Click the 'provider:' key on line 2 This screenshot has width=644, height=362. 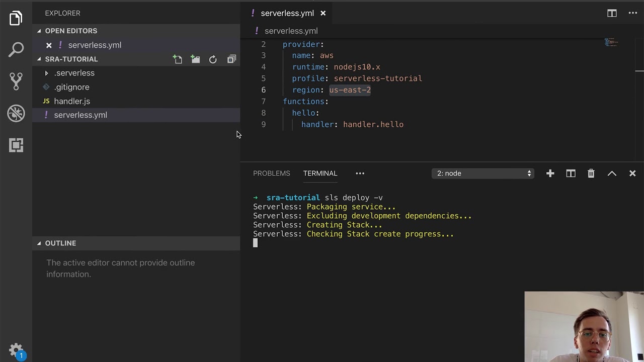coord(303,44)
